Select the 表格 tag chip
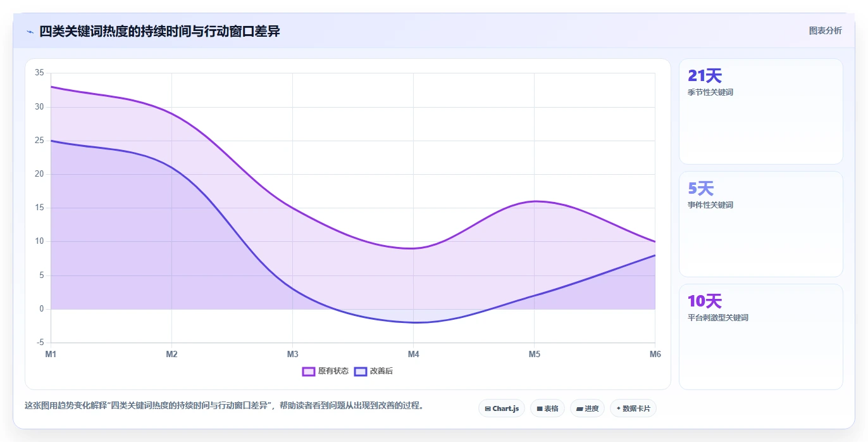The image size is (868, 442). point(547,408)
